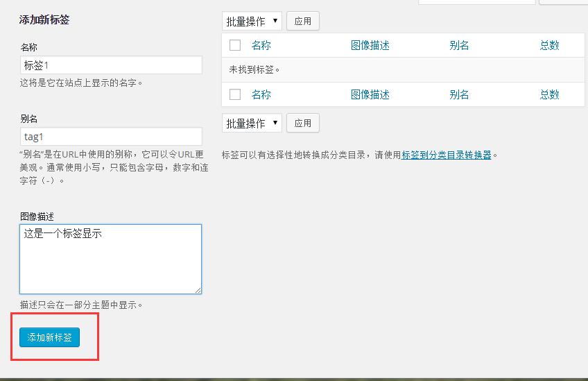
Task: Open the top 批量操作 dropdown
Action: coord(252,22)
